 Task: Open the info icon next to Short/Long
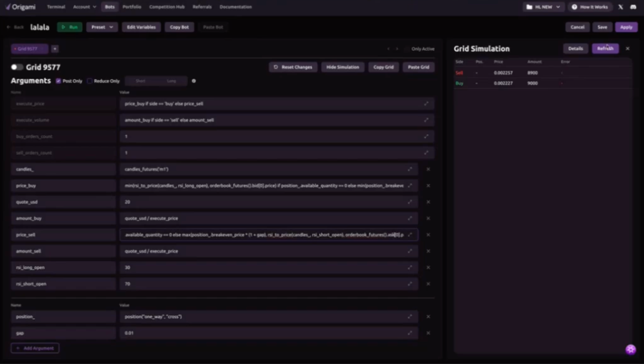(x=194, y=81)
